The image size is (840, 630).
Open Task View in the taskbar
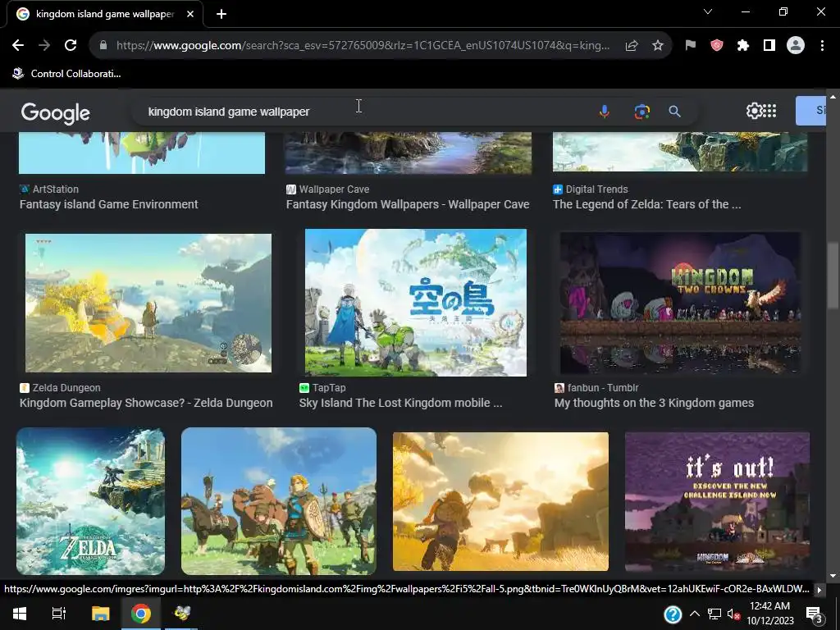tap(59, 614)
